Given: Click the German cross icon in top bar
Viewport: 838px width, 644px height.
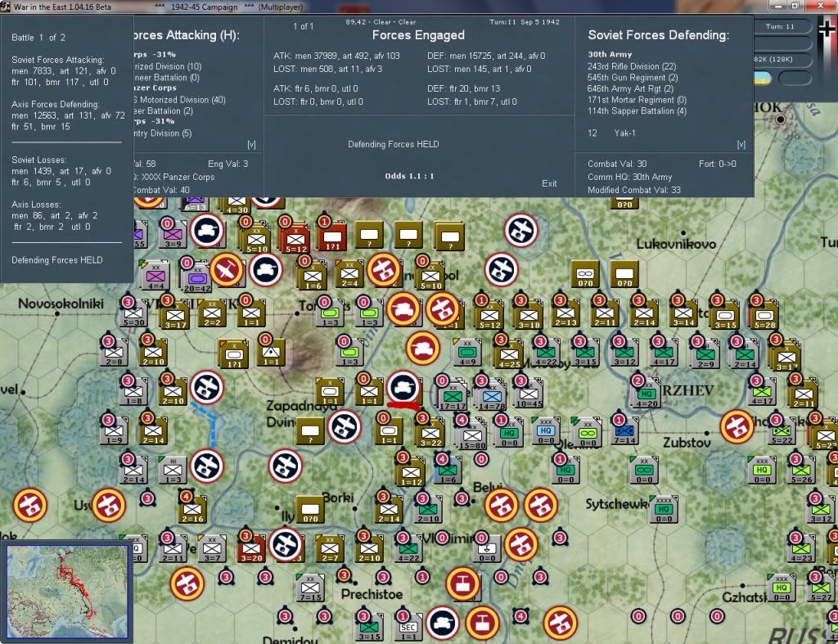Looking at the screenshot, I should coord(827,29).
